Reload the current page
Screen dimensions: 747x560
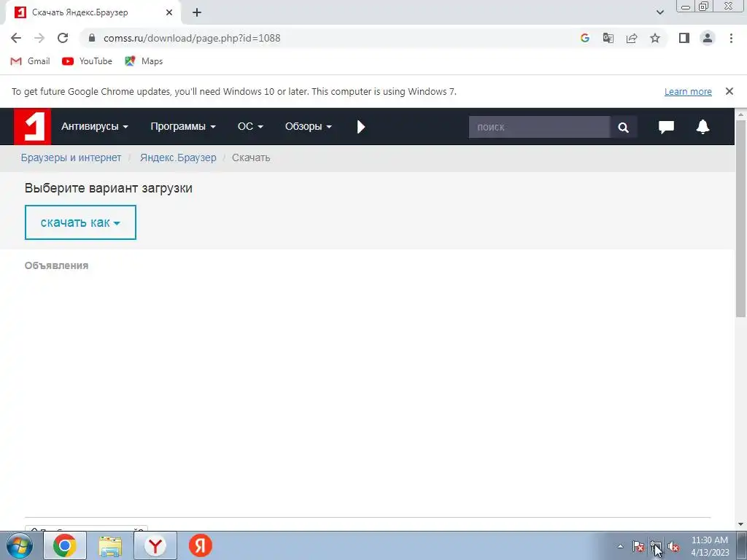(x=63, y=38)
